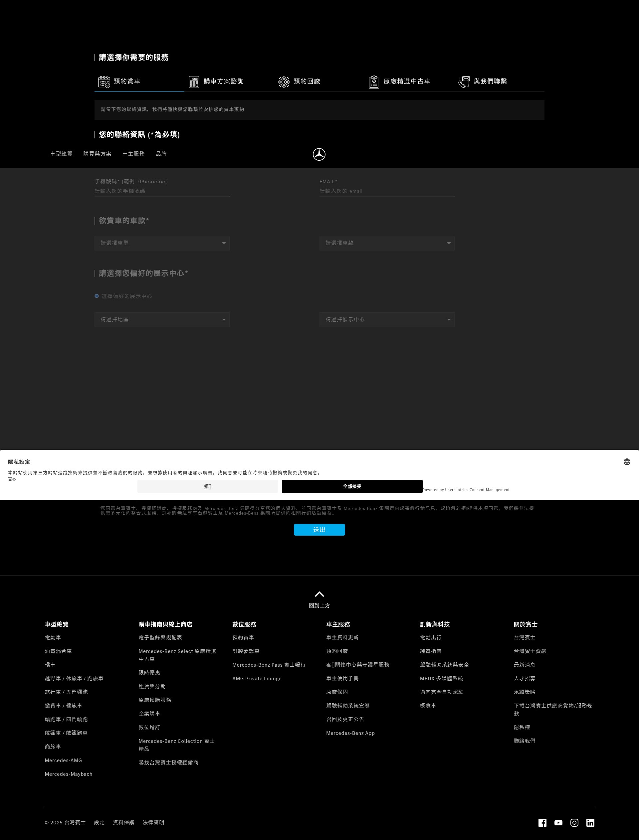Open the Facebook social icon
This screenshot has width=639, height=840.
542,823
